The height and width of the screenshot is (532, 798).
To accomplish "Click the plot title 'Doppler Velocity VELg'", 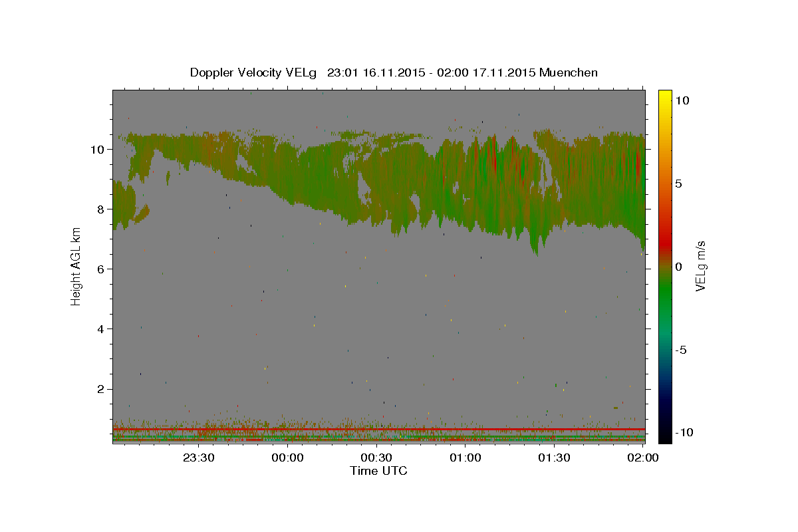I will tap(253, 72).
